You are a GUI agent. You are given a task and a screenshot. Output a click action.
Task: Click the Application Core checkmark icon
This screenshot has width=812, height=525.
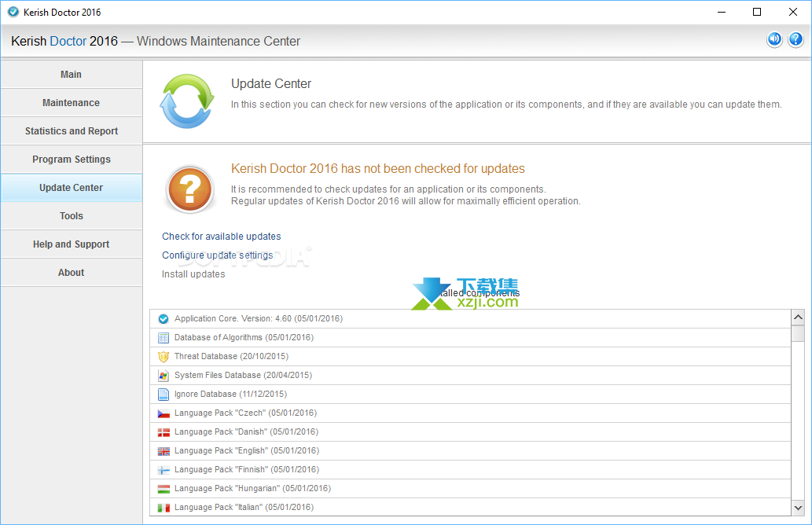coord(164,319)
